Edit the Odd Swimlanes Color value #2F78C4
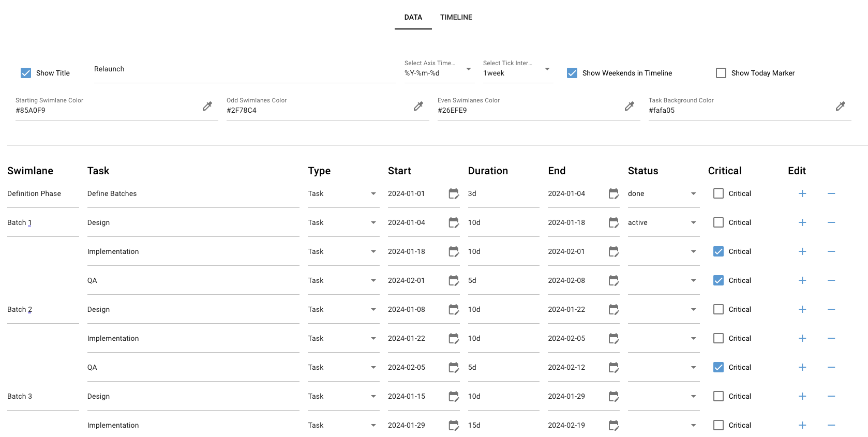The image size is (868, 437). click(x=318, y=110)
